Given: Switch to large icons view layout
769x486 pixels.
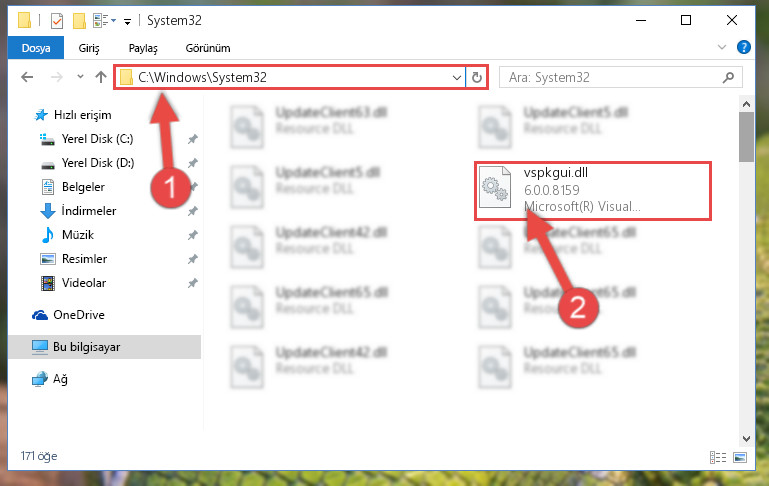Looking at the screenshot, I should click(x=740, y=457).
